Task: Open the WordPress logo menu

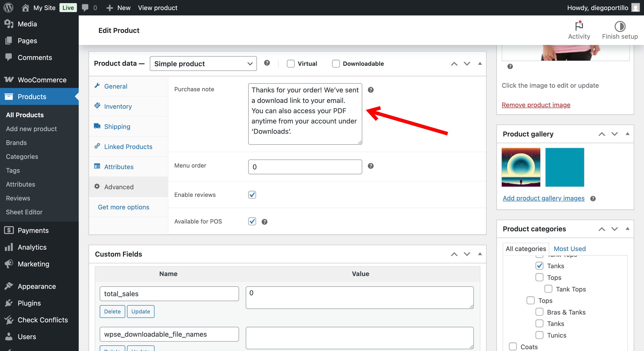Action: (x=8, y=8)
